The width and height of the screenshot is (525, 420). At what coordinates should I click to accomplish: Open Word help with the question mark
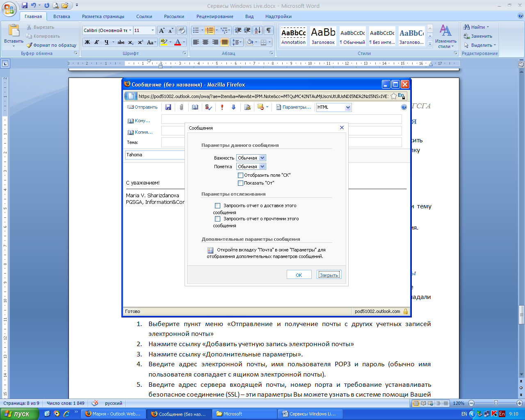520,16
